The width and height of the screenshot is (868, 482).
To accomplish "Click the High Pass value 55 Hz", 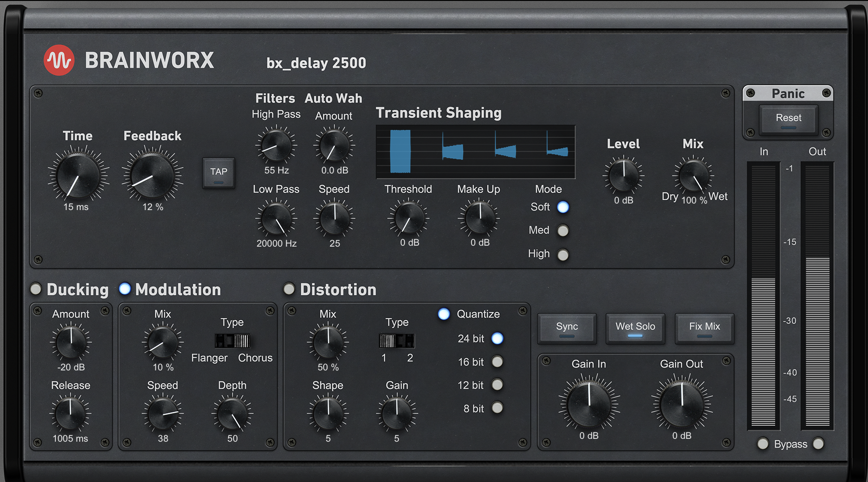I will (276, 170).
